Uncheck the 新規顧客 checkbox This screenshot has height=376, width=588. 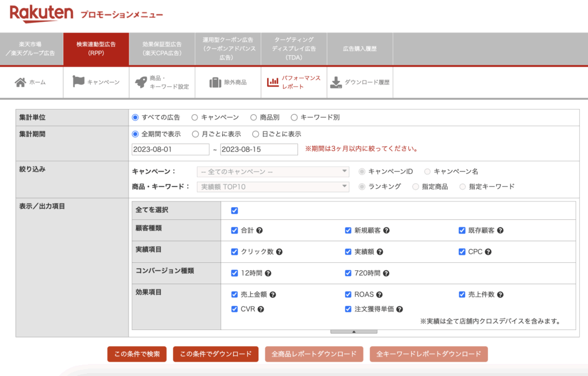pos(349,231)
